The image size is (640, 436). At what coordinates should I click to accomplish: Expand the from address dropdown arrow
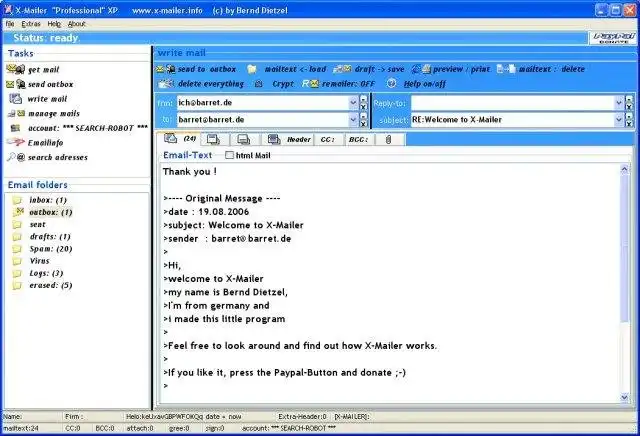(353, 102)
